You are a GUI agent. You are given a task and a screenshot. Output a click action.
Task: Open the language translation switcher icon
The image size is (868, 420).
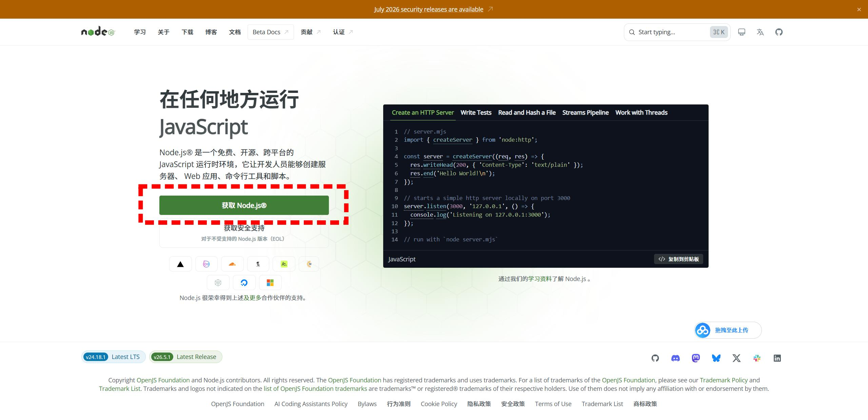(760, 32)
